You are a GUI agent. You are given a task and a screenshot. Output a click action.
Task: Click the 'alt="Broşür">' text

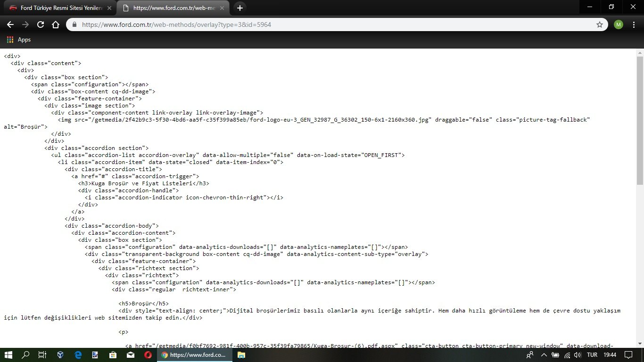pos(26,127)
